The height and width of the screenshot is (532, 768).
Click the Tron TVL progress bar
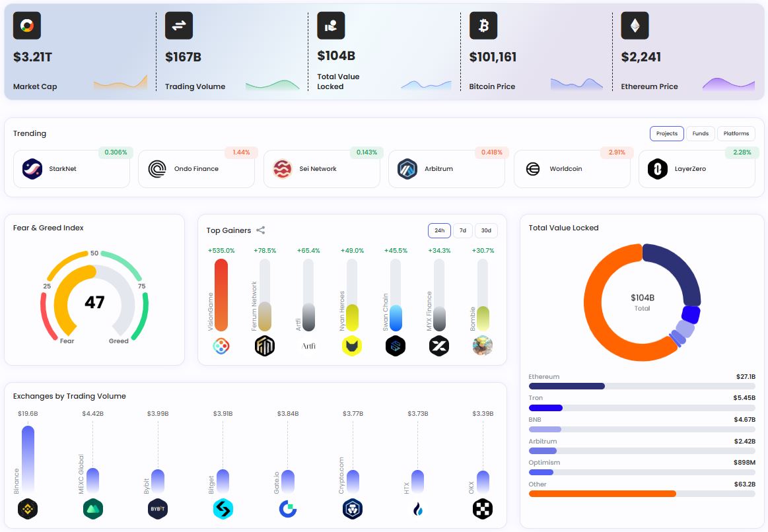(642, 408)
